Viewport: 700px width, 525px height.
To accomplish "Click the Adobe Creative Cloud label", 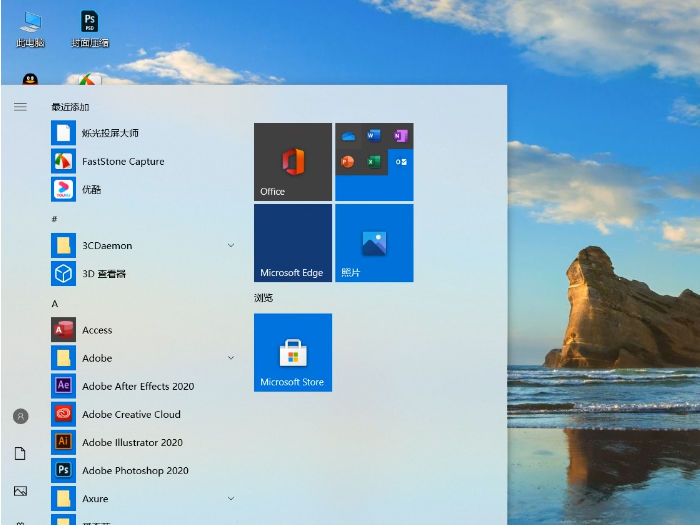I will pyautogui.click(x=131, y=414).
